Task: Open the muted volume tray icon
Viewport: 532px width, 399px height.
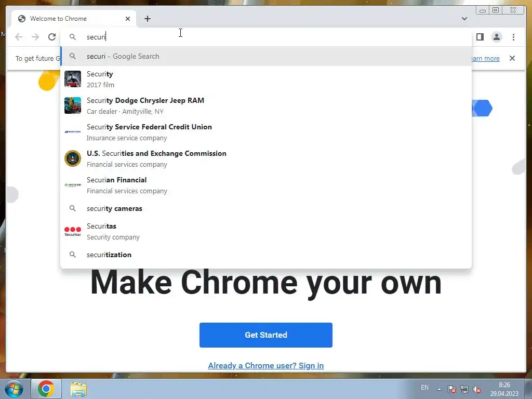Action: (477, 389)
